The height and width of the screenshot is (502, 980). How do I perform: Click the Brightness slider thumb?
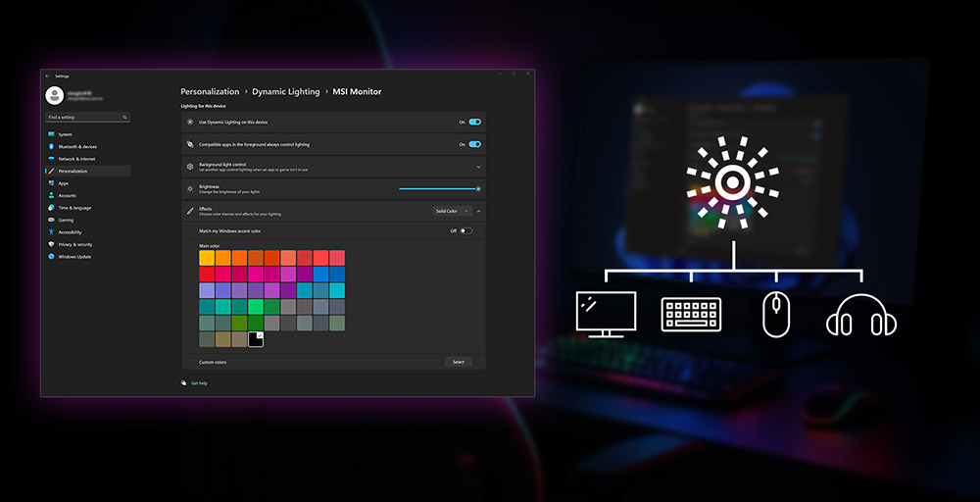[x=478, y=189]
